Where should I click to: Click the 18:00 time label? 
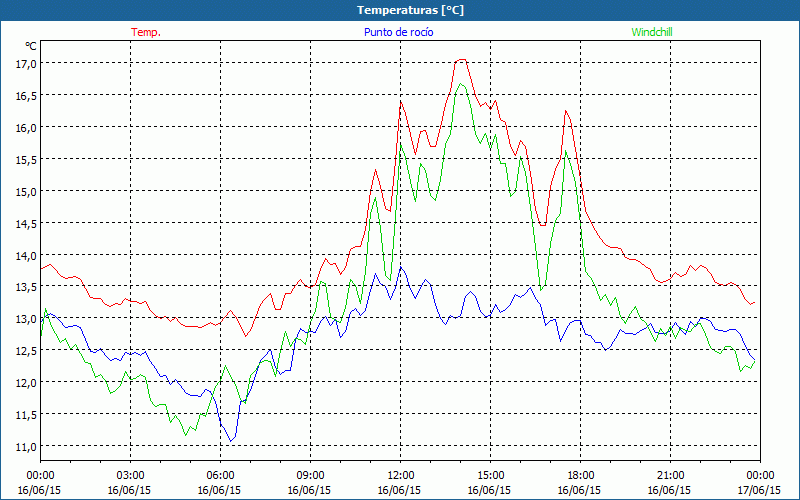point(581,476)
